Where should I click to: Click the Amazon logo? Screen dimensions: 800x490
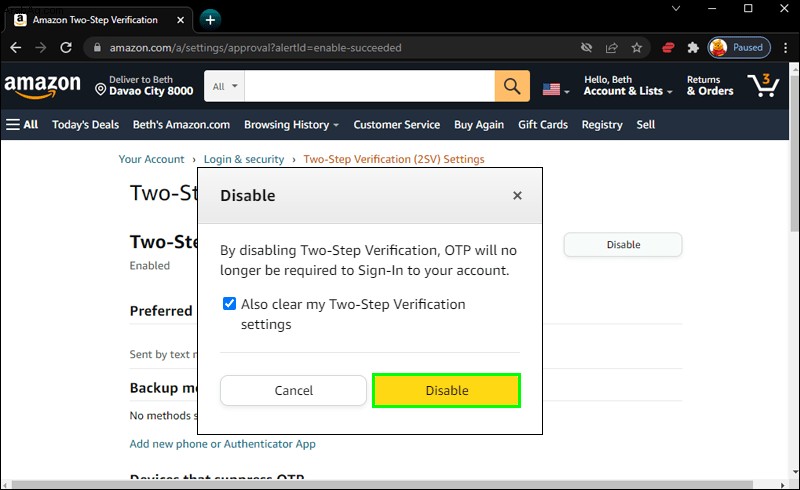pos(43,85)
